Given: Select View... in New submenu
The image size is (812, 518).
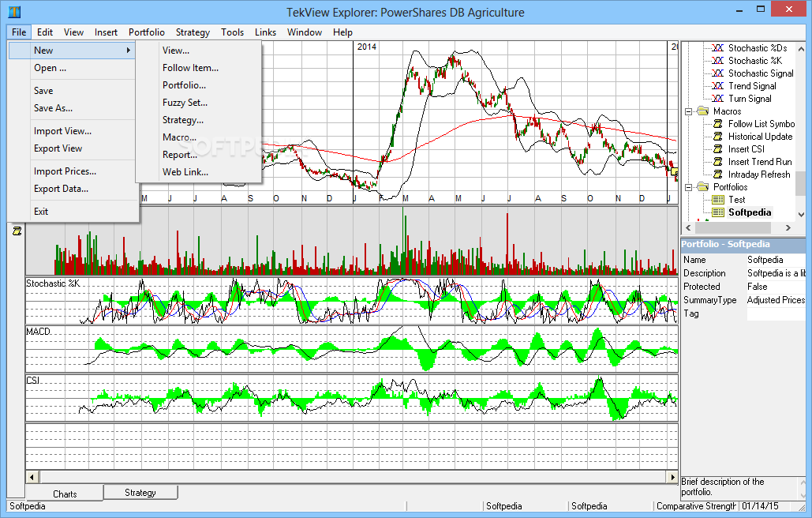Looking at the screenshot, I should pos(198,51).
